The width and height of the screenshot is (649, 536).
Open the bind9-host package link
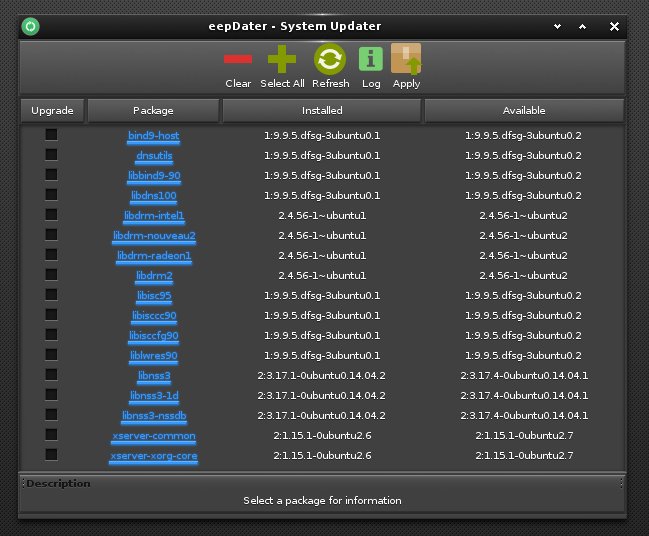tap(154, 136)
